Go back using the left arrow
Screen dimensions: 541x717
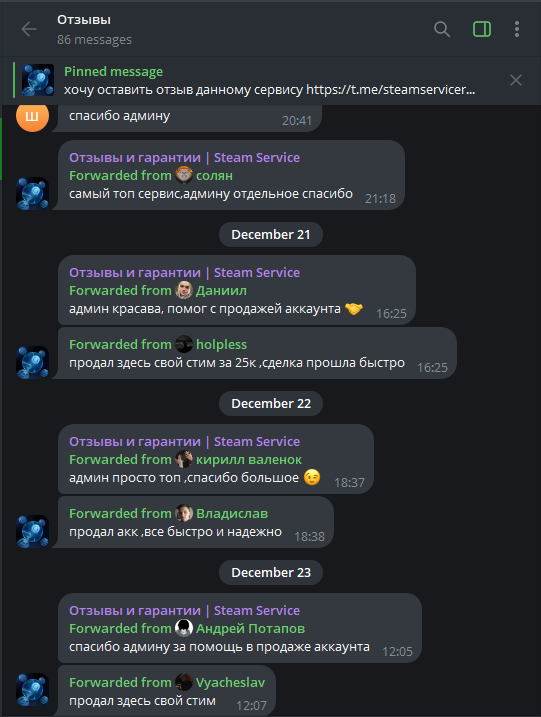tap(29, 29)
